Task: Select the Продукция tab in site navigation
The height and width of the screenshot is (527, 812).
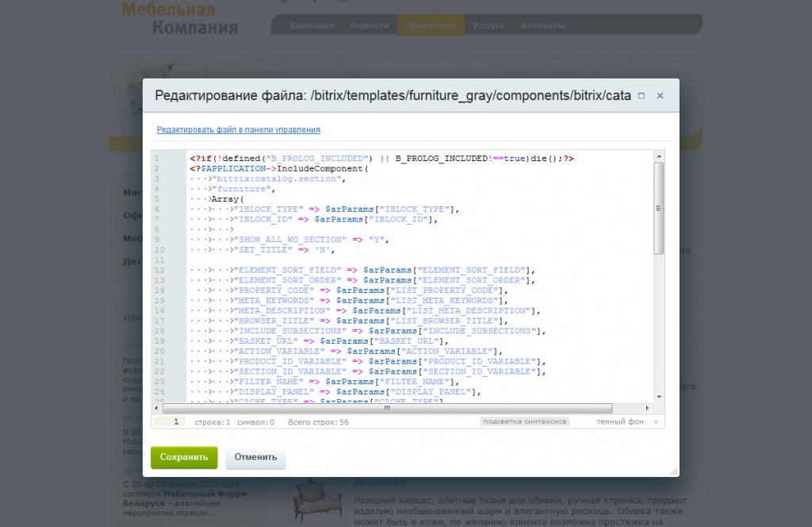Action: tap(431, 25)
